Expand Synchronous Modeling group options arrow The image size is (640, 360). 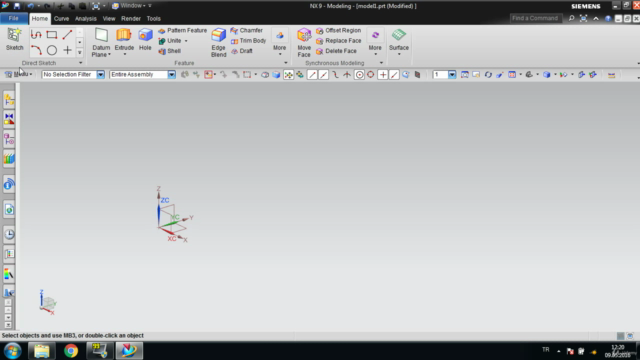[381, 63]
